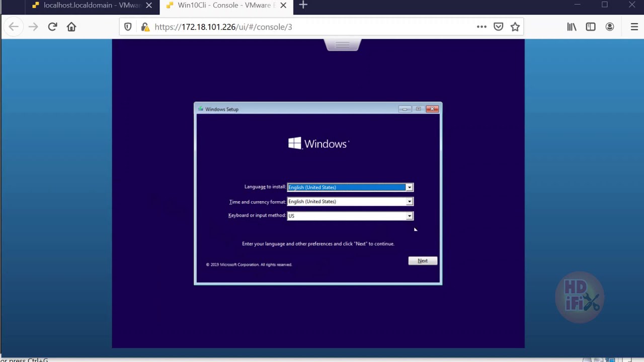
Task: Click the "Keyboard or input method:" label
Action: click(x=257, y=216)
